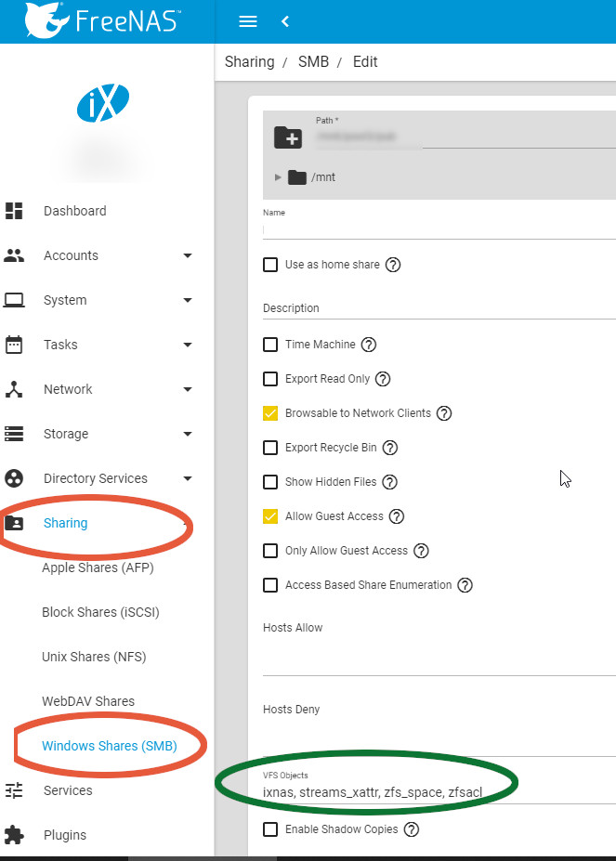Show help for Browsable to Network Clients
The image size is (616, 861).
pos(444,413)
